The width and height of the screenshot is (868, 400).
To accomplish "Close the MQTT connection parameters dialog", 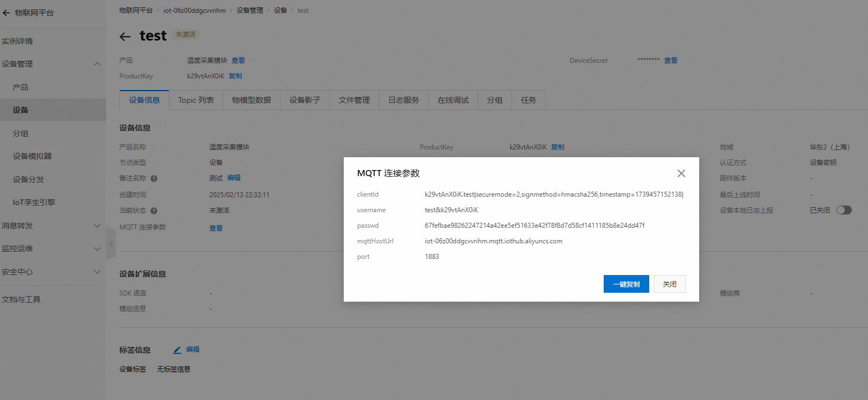I will 681,173.
